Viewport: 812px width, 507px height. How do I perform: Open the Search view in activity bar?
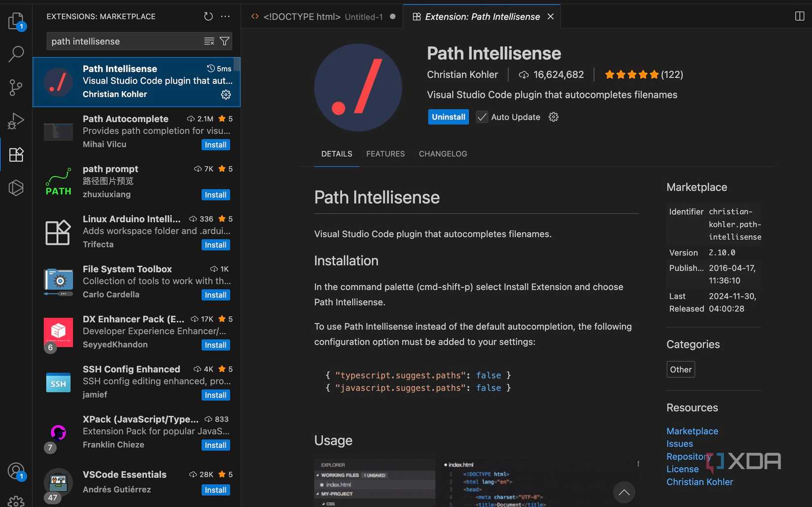(x=16, y=54)
